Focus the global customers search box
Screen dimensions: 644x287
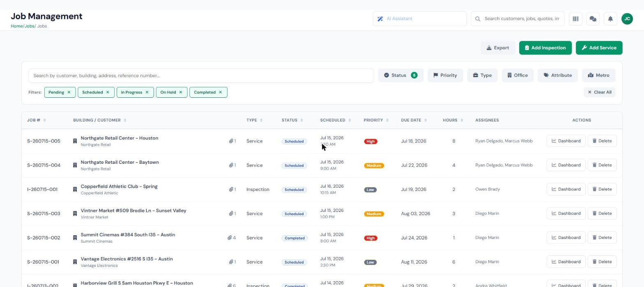[517, 19]
